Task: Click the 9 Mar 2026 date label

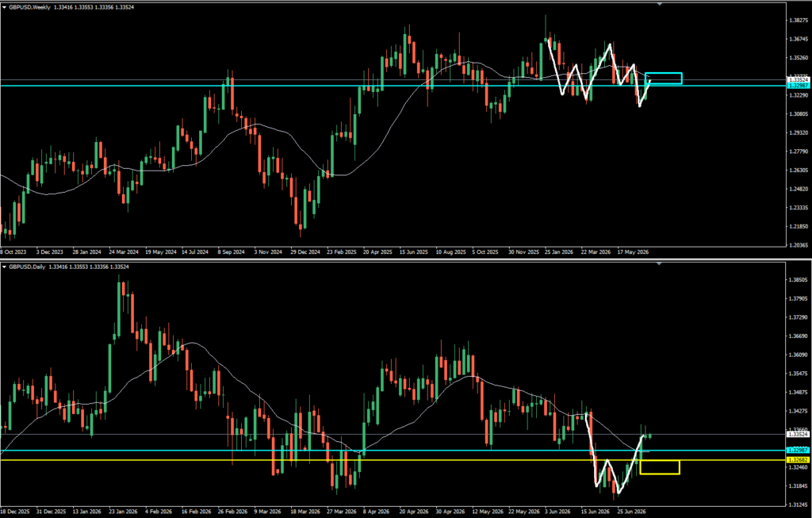Action: (267, 512)
